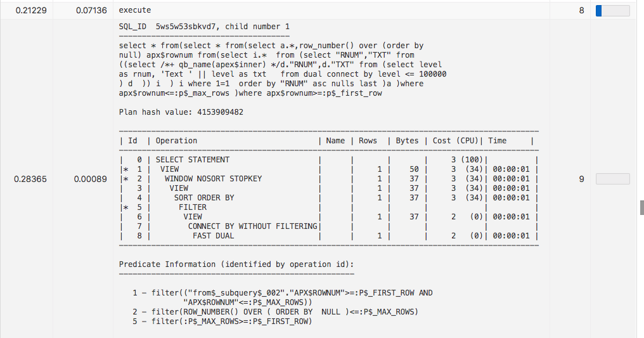This screenshot has width=644, height=338.
Task: Select the 'SELECT STATEMENT' plan row
Action: tap(193, 160)
